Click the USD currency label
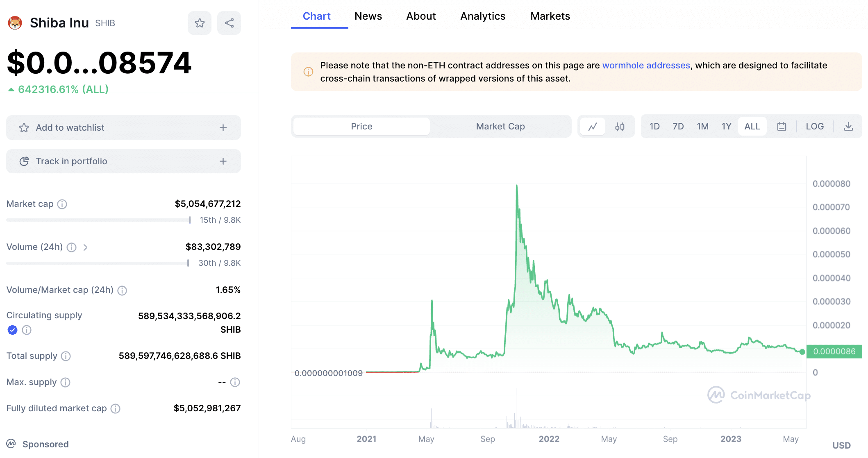Image resolution: width=868 pixels, height=458 pixels. (841, 445)
